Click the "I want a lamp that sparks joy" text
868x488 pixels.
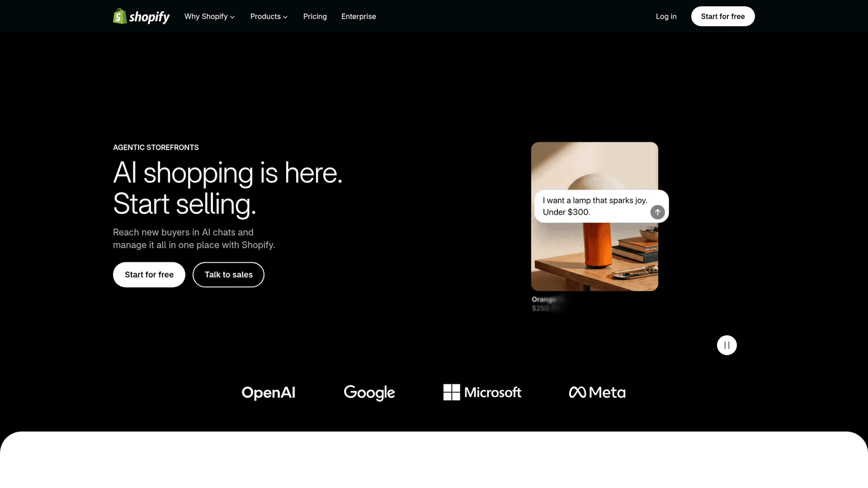tap(595, 200)
